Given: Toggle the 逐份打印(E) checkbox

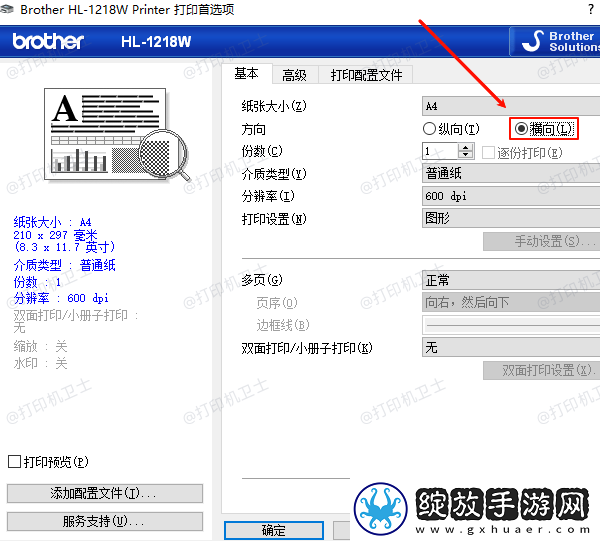Looking at the screenshot, I should (522, 153).
